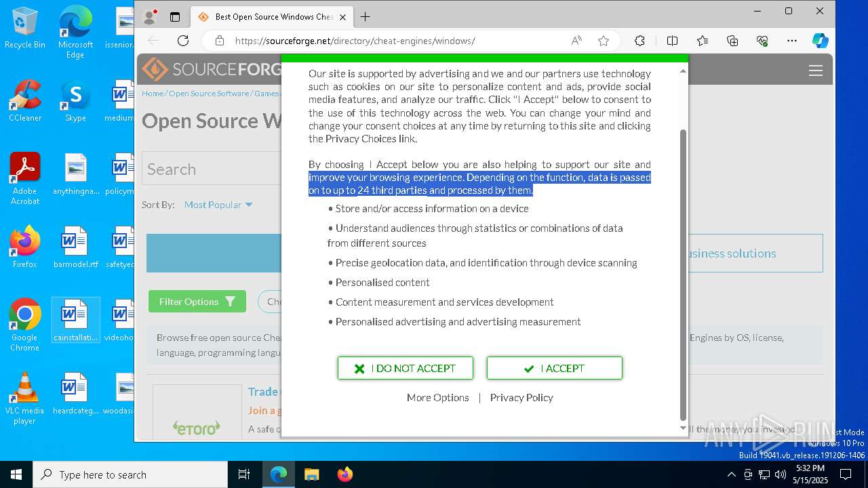Click into the site Search field

pos(212,169)
